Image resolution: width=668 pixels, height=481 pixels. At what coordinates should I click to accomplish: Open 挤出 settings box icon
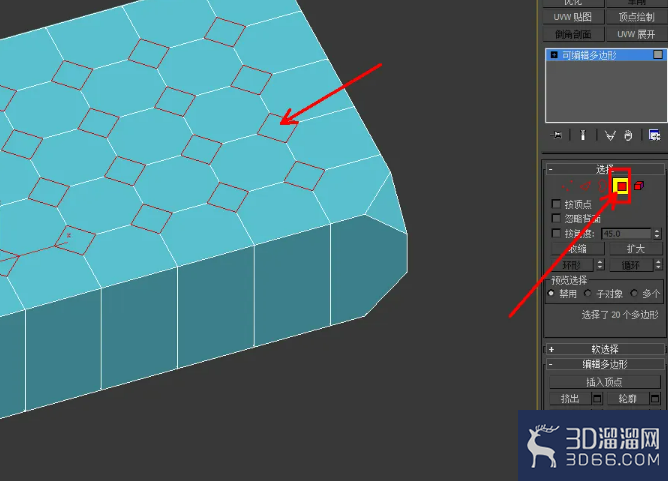pyautogui.click(x=597, y=399)
